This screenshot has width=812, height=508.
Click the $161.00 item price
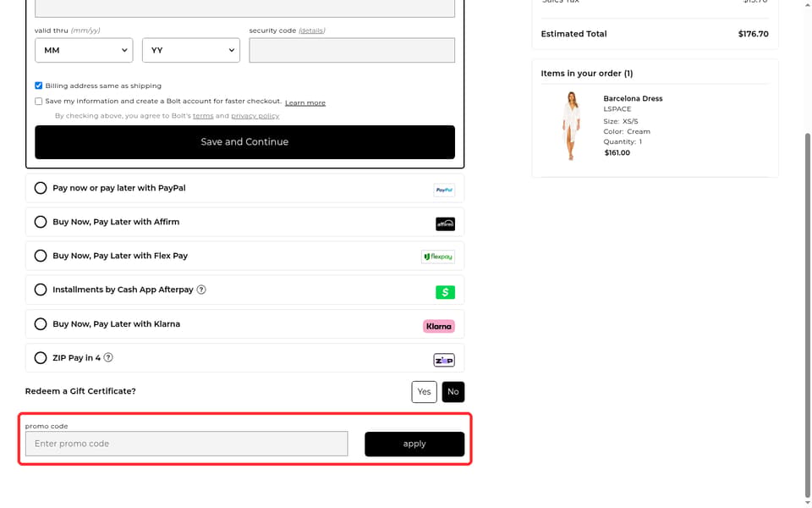pos(617,153)
